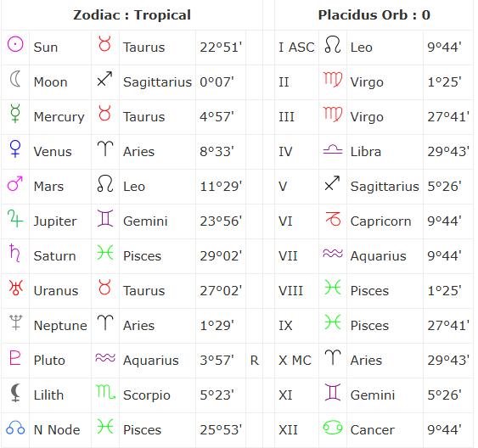Select the green Mercury glyph icon
The image size is (478, 448).
[x=15, y=114]
